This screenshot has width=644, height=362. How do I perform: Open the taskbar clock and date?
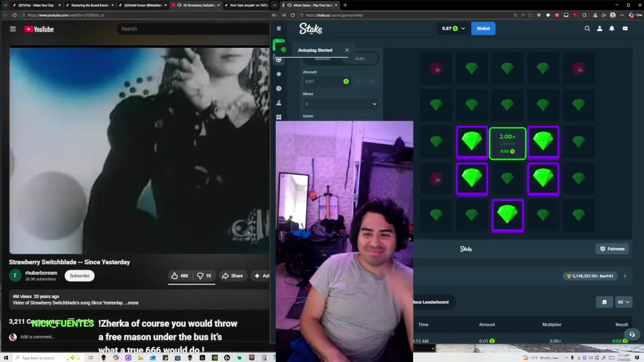tap(624, 357)
